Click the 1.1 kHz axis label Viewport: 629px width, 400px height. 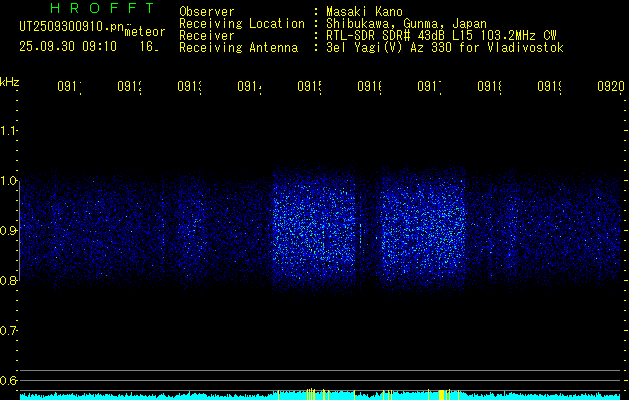(x=8, y=131)
